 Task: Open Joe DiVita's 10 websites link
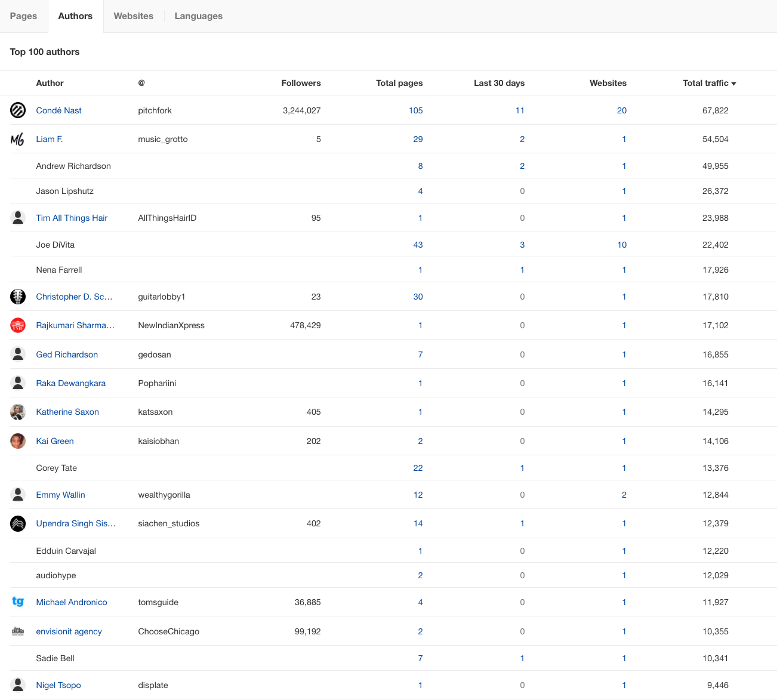click(x=622, y=245)
